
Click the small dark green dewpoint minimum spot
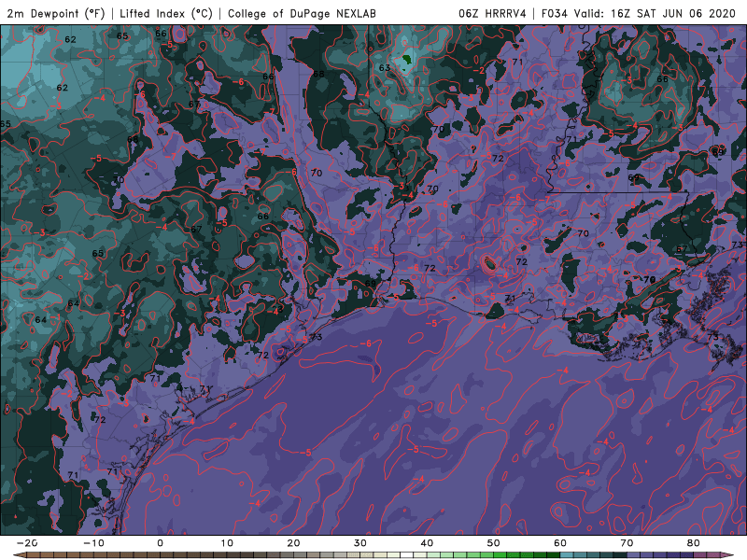[x=407, y=60]
